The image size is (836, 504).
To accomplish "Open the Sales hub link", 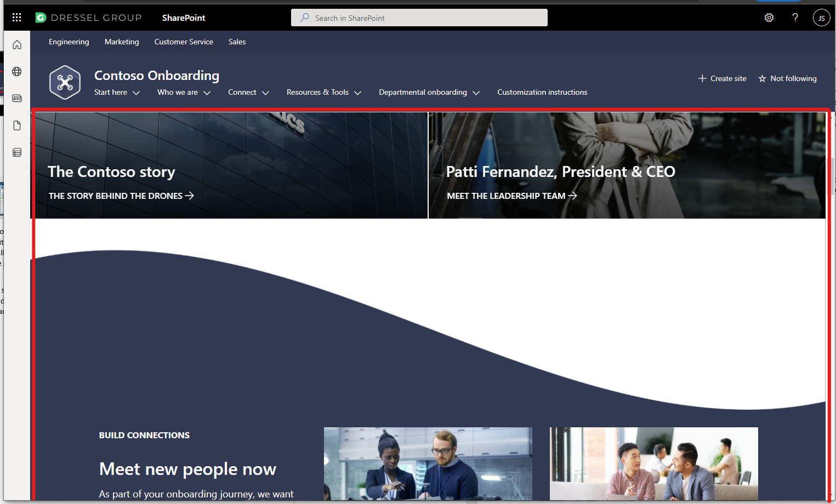I will tap(237, 42).
